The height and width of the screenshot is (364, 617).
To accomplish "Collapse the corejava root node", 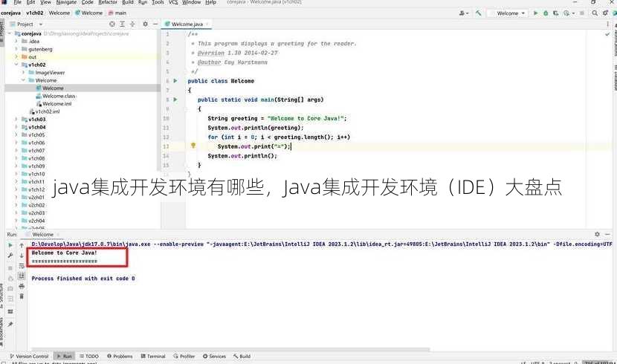I will (10, 33).
